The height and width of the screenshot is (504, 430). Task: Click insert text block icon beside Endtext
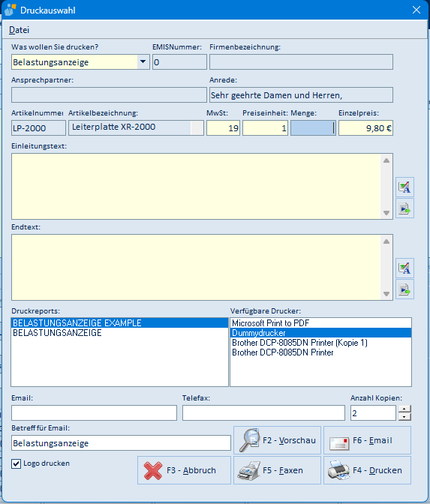coord(404,289)
